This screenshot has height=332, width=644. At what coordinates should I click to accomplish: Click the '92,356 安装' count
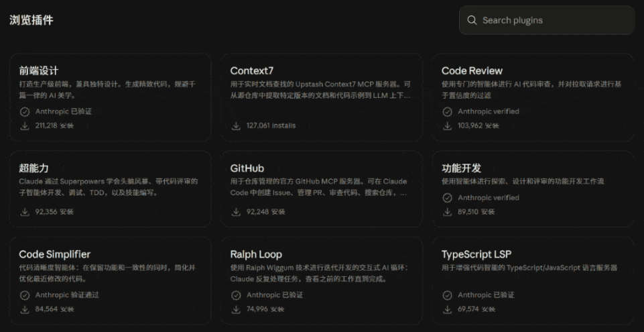click(54, 212)
